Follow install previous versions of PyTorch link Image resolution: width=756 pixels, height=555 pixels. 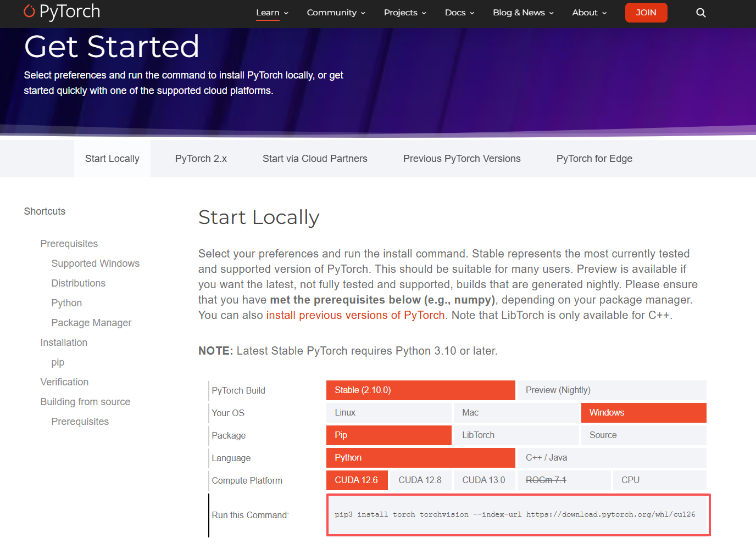coord(355,315)
